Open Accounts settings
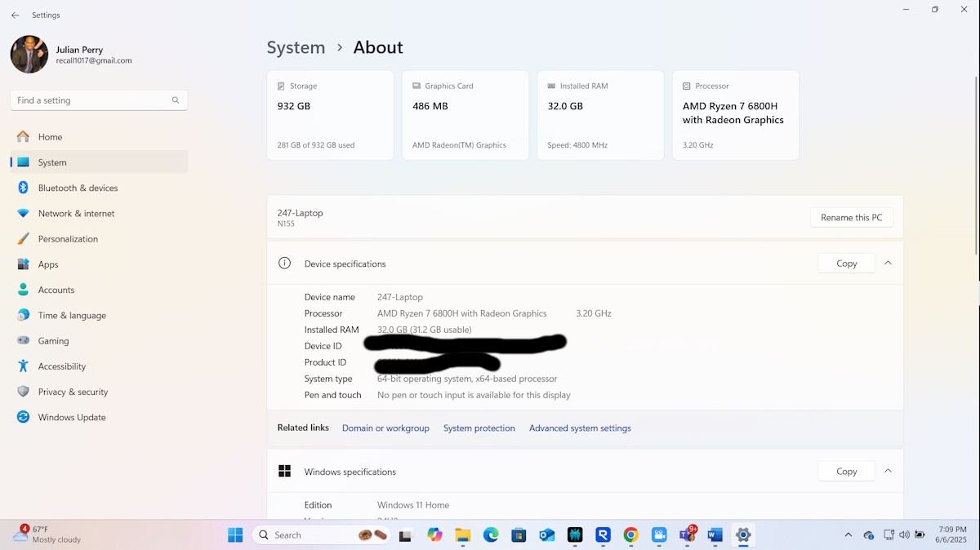This screenshot has width=980, height=550. (99, 290)
